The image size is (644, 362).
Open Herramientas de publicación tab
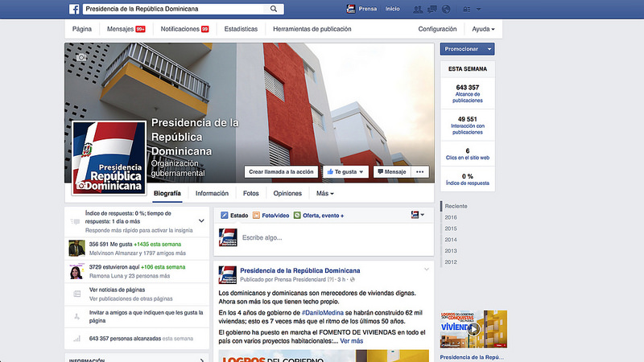tap(312, 29)
